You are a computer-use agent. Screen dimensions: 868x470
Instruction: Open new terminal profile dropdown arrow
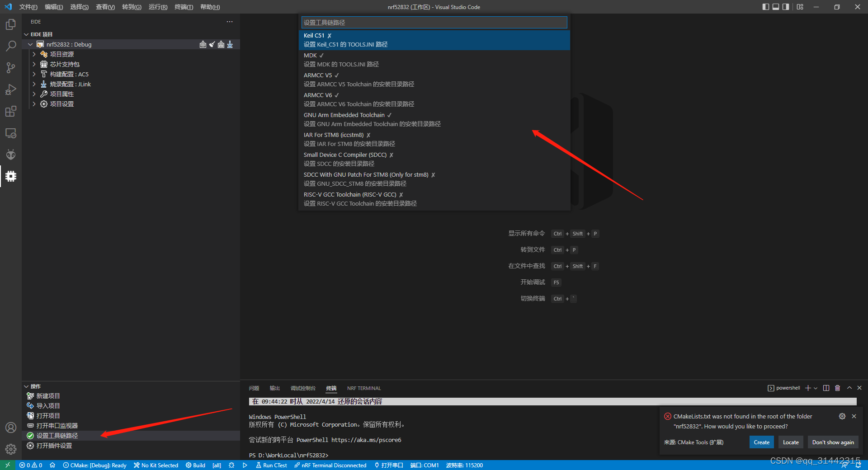click(816, 388)
